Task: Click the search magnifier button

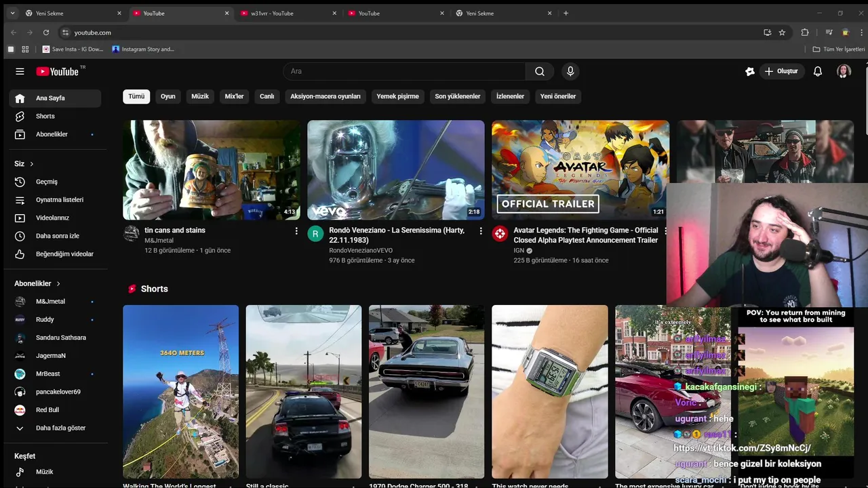Action: [x=539, y=71]
